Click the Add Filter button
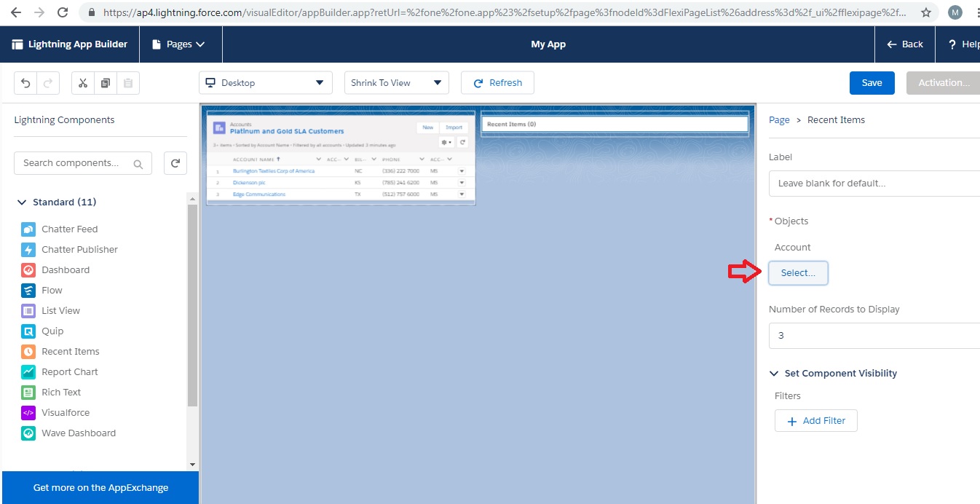980x504 pixels. (x=816, y=421)
